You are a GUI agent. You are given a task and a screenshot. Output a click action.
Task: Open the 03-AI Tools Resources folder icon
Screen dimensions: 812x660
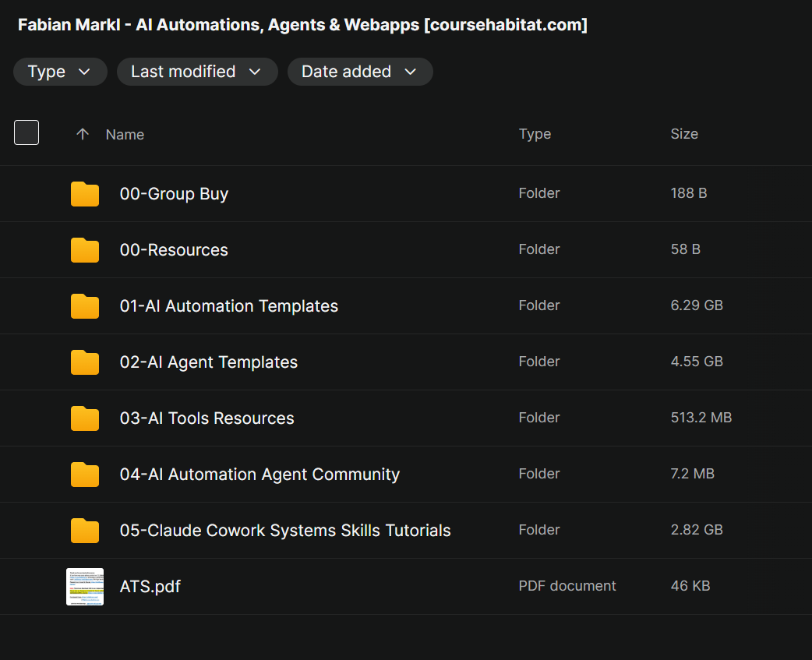coord(85,418)
